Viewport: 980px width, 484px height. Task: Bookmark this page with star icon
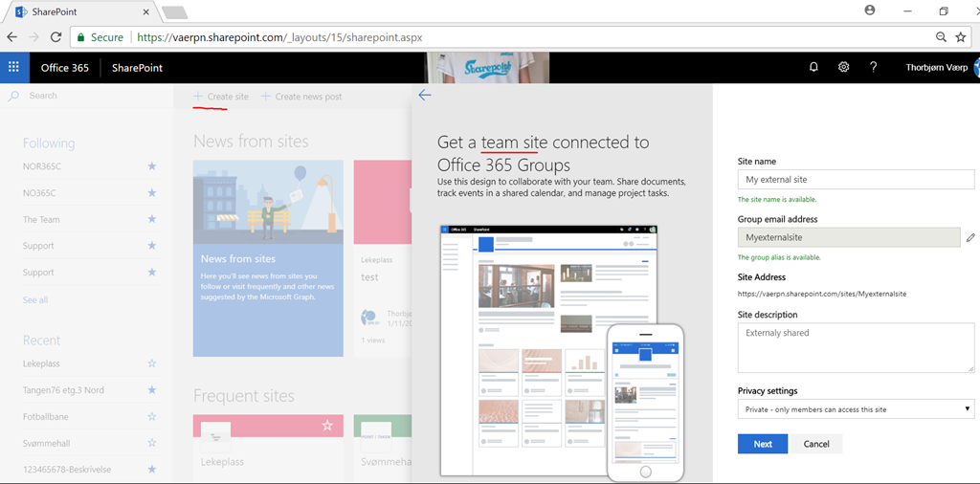click(x=961, y=37)
